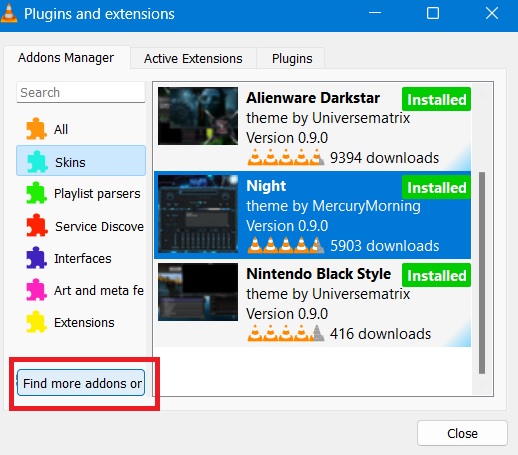Select the Night theme title
Viewport: 518px width, 455px height.
coord(266,186)
